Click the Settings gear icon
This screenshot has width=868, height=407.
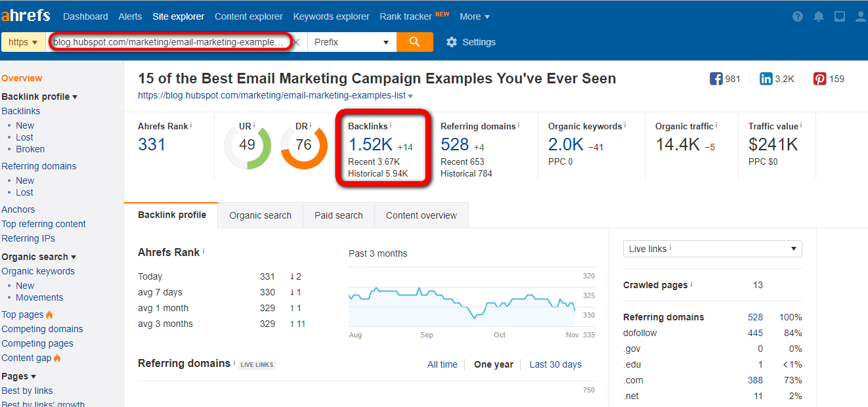click(x=451, y=42)
